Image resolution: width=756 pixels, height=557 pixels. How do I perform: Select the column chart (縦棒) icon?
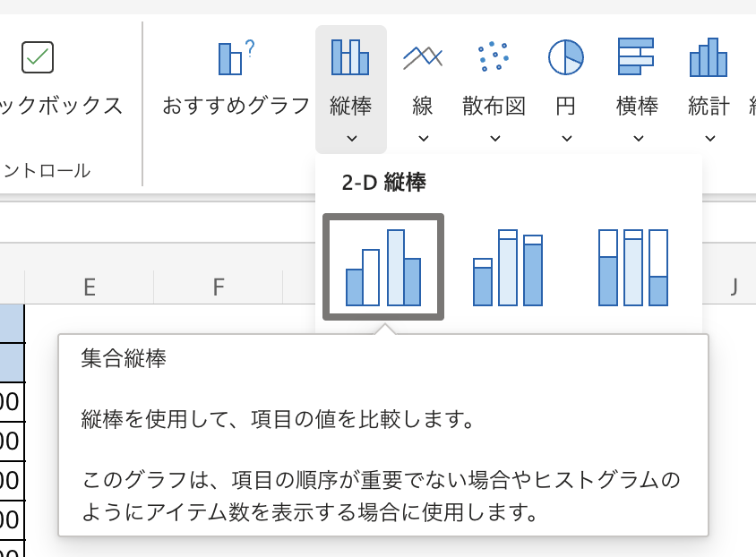coord(350,57)
